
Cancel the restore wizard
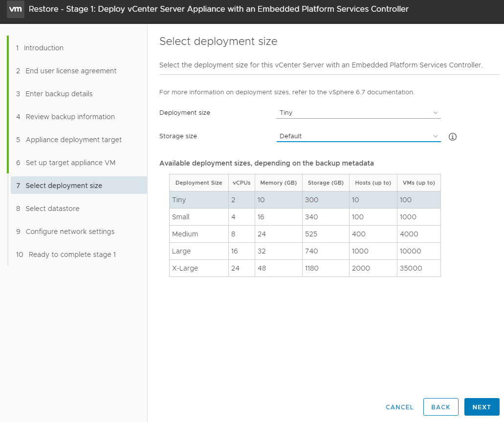(x=399, y=407)
